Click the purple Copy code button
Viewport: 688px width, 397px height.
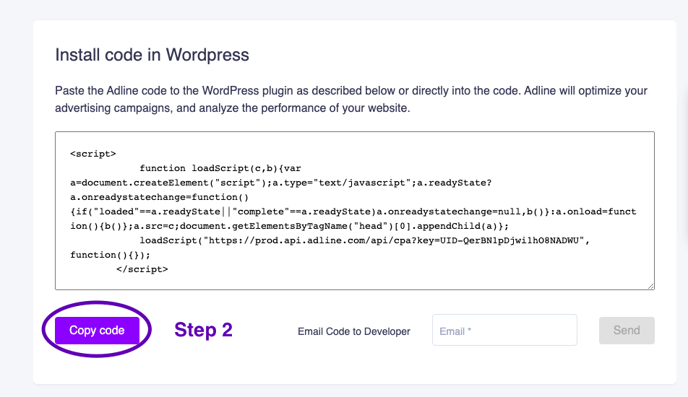(x=97, y=330)
